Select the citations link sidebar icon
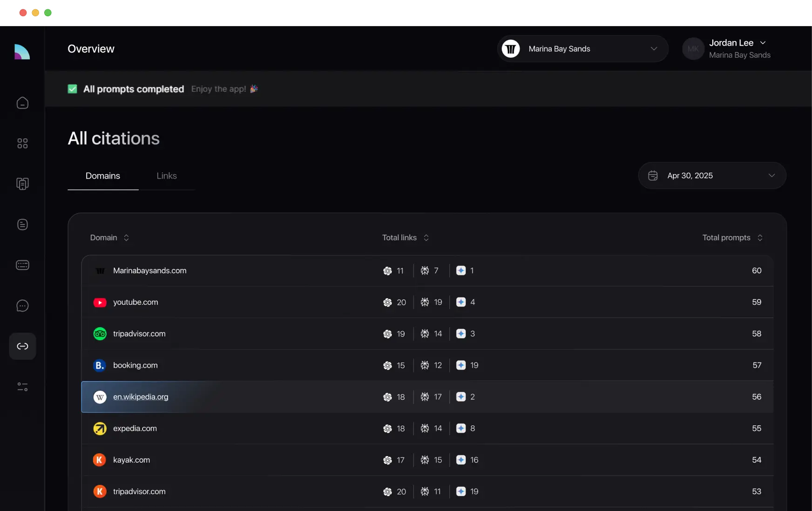Image resolution: width=812 pixels, height=511 pixels. pyautogui.click(x=22, y=346)
